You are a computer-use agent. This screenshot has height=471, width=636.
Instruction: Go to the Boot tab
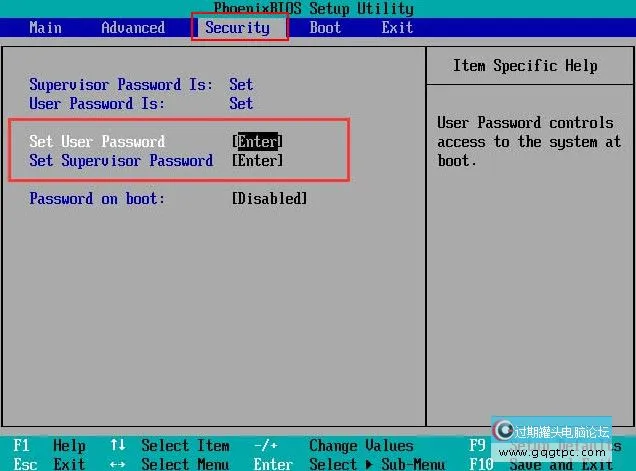[325, 27]
